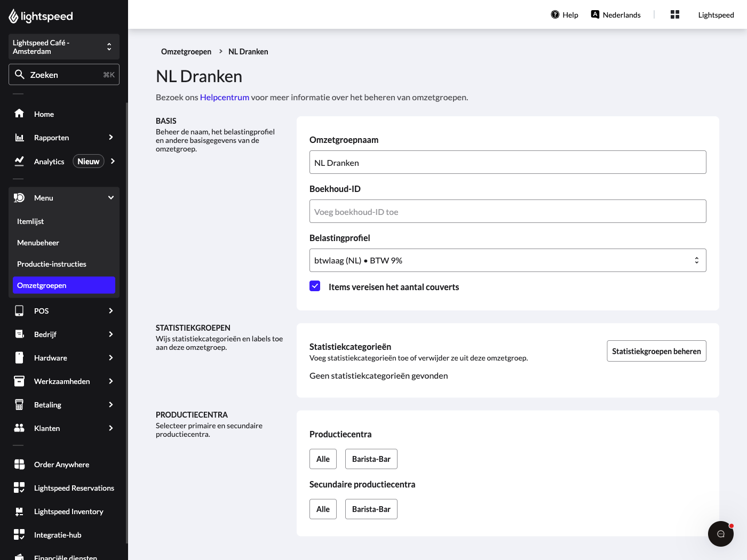
Task: Open the Home icon in sidebar
Action: click(x=19, y=114)
